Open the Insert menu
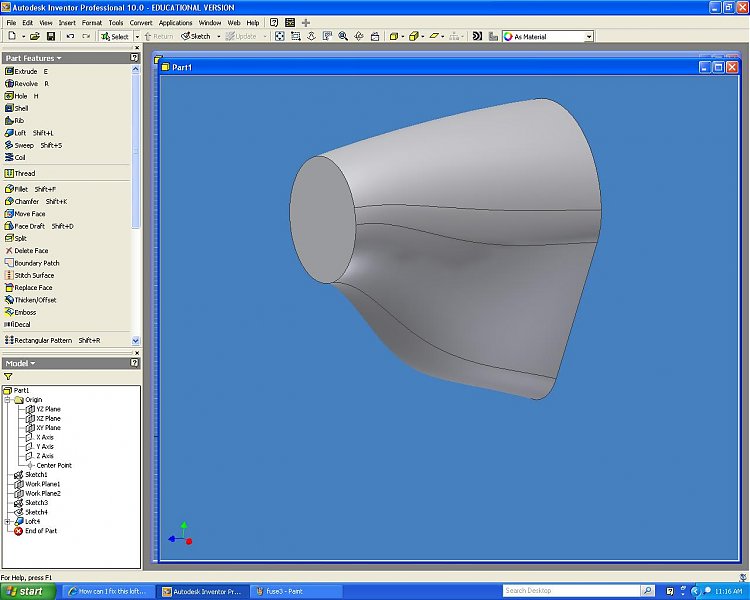The height and width of the screenshot is (600, 750). coord(67,22)
